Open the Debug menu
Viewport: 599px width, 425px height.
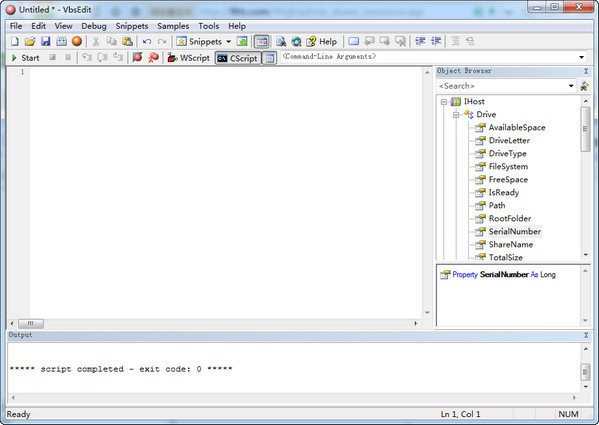click(94, 26)
